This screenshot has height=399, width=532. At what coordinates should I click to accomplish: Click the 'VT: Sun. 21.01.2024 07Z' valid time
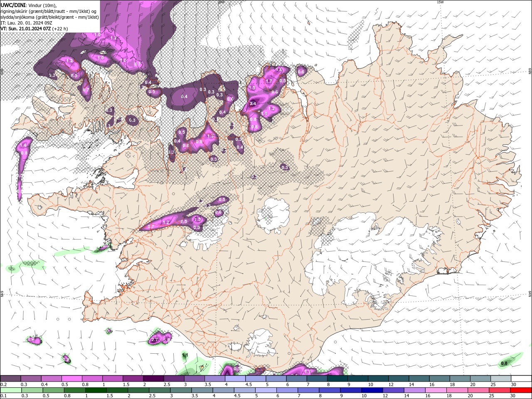tap(26, 29)
